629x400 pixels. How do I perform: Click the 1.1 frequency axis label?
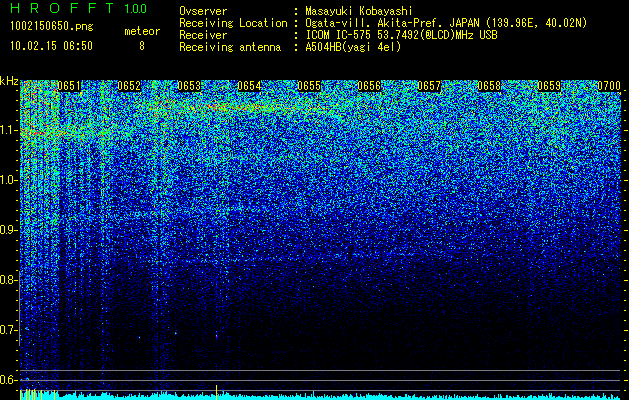[9, 130]
